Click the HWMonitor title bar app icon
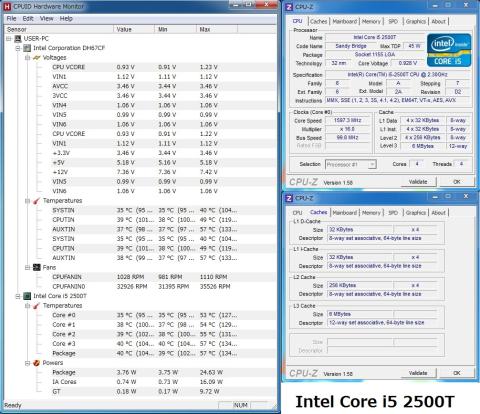 [x=7, y=6]
